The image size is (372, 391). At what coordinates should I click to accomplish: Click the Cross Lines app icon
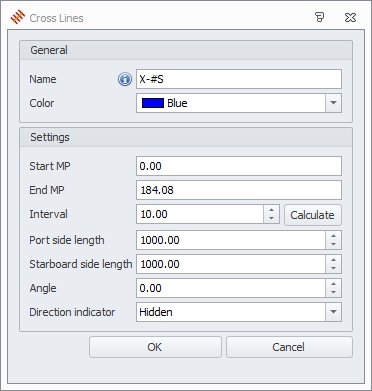point(18,17)
